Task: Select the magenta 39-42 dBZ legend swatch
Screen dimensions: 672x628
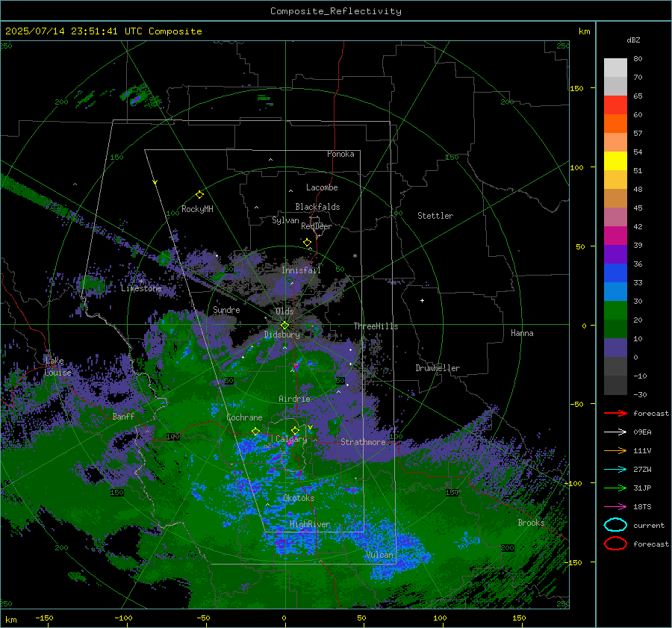Action: (x=615, y=236)
